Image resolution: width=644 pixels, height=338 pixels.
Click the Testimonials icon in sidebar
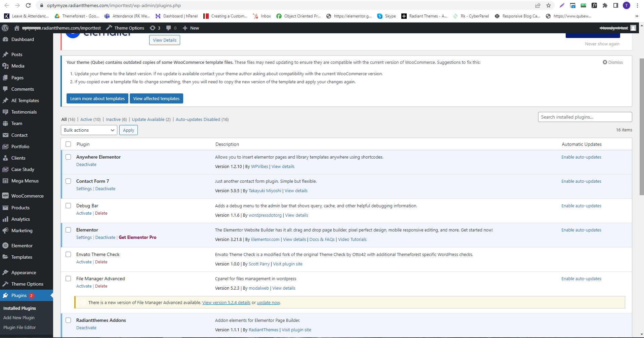(5, 112)
